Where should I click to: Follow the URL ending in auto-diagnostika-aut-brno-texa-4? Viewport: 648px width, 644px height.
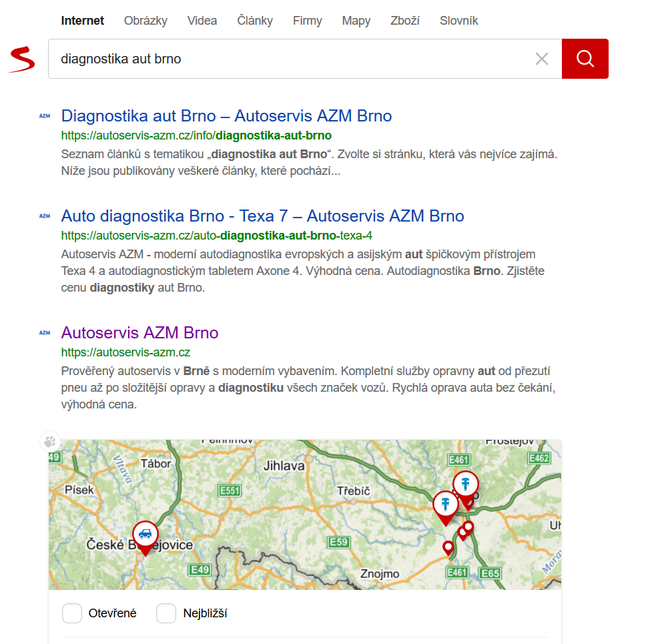(x=216, y=236)
